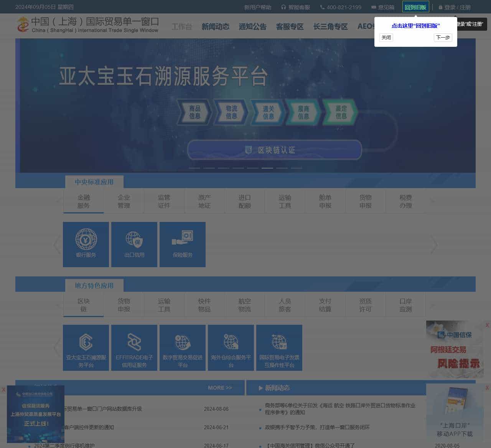Open the 工作台 navigation item
This screenshot has height=448, width=491.
tap(182, 26)
